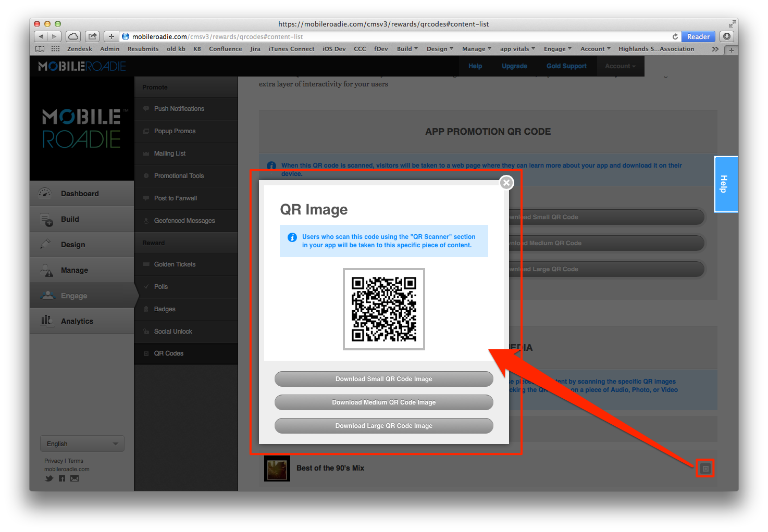Image resolution: width=768 pixels, height=532 pixels.
Task: Select Analytics in the left navigation
Action: tap(77, 321)
